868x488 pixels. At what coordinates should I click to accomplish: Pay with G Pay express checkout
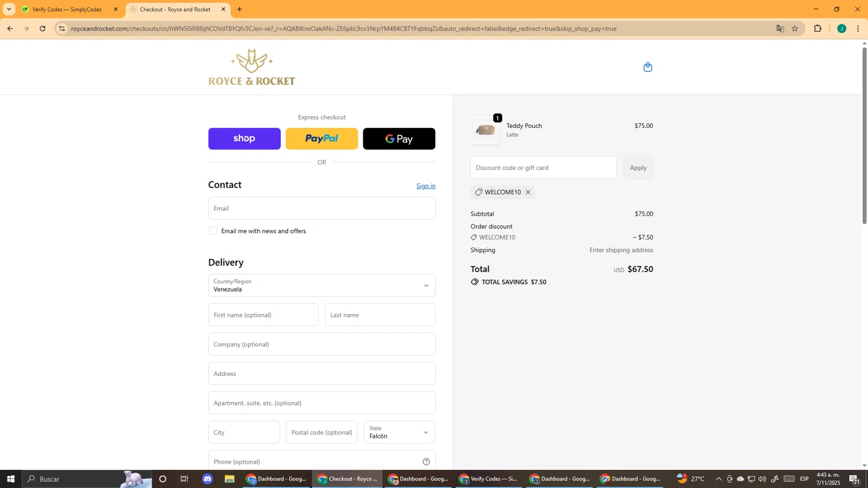399,139
